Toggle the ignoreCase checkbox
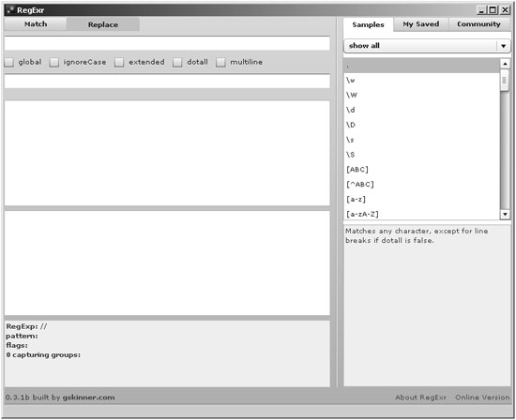Screen dimensions: 516x420 click(x=54, y=62)
